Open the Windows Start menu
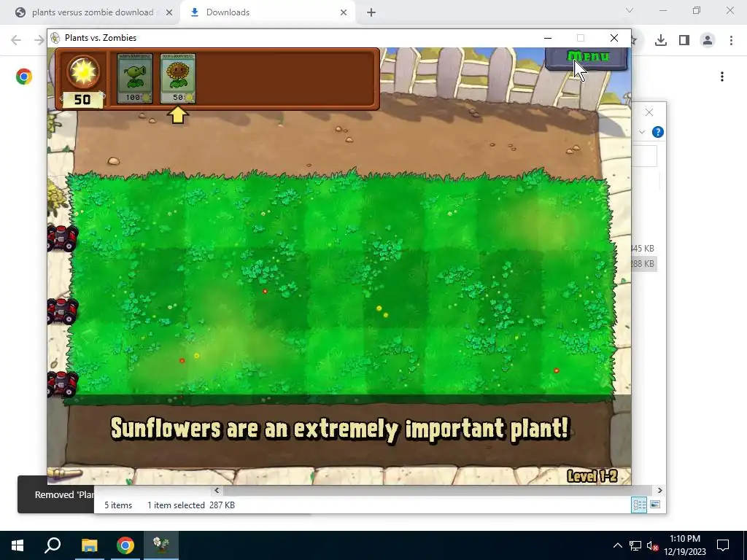Image resolution: width=747 pixels, height=560 pixels. tap(18, 545)
